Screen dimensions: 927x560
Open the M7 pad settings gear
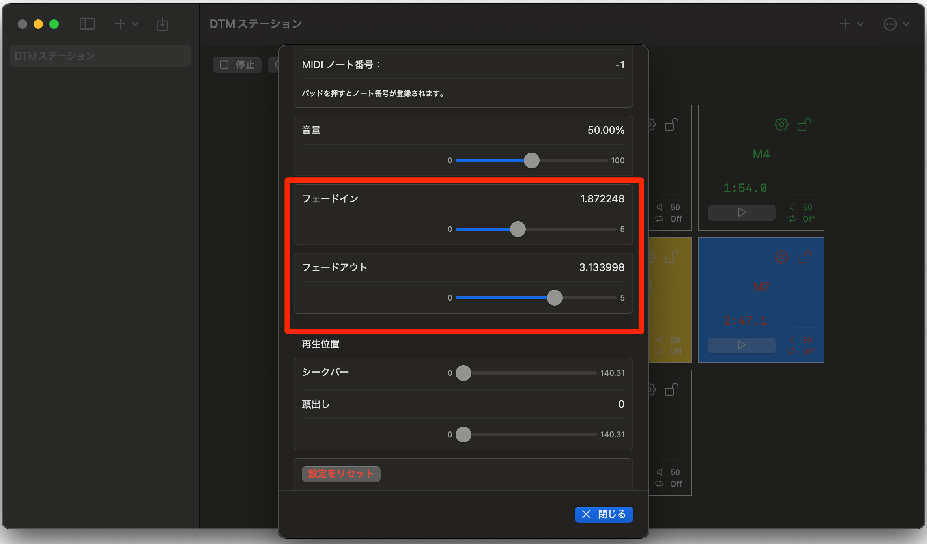781,258
